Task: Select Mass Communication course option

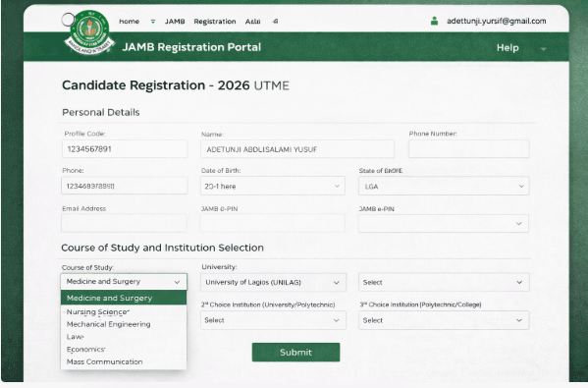Action: [124, 361]
